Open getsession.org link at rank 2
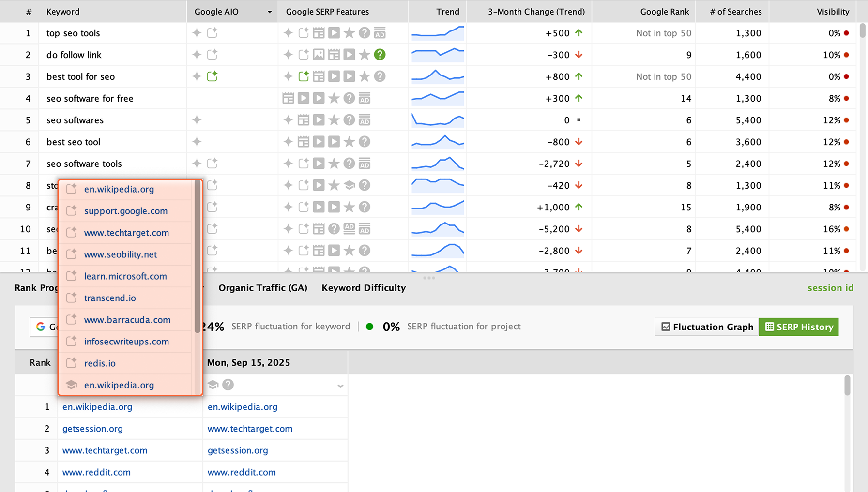 coord(92,429)
